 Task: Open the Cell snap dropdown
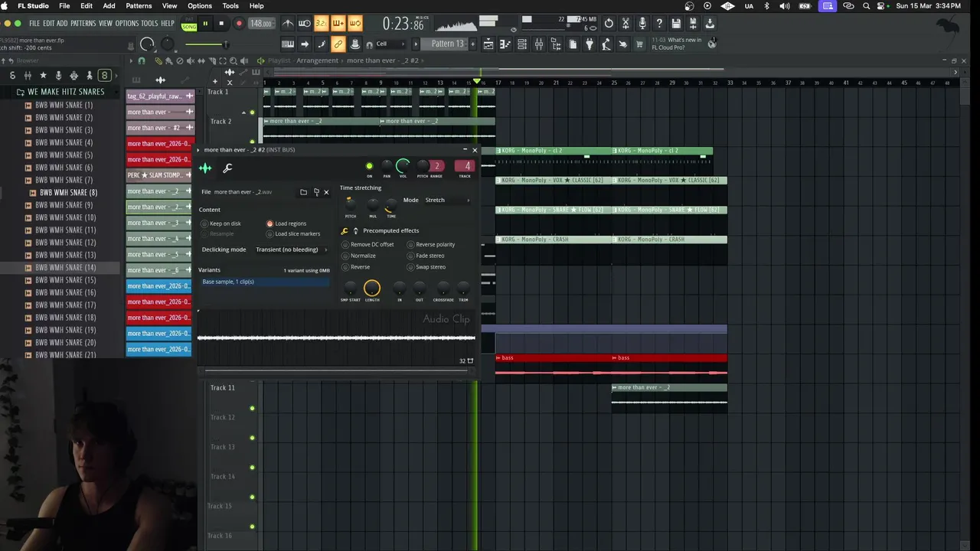pyautogui.click(x=390, y=44)
